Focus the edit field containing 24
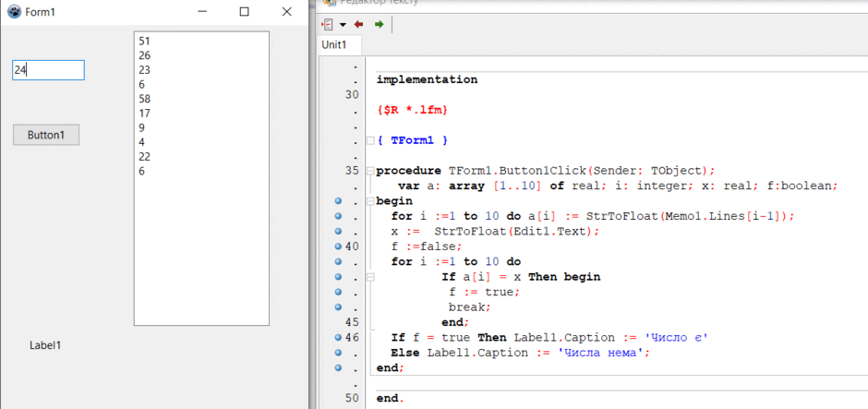The image size is (868, 409). pos(48,70)
